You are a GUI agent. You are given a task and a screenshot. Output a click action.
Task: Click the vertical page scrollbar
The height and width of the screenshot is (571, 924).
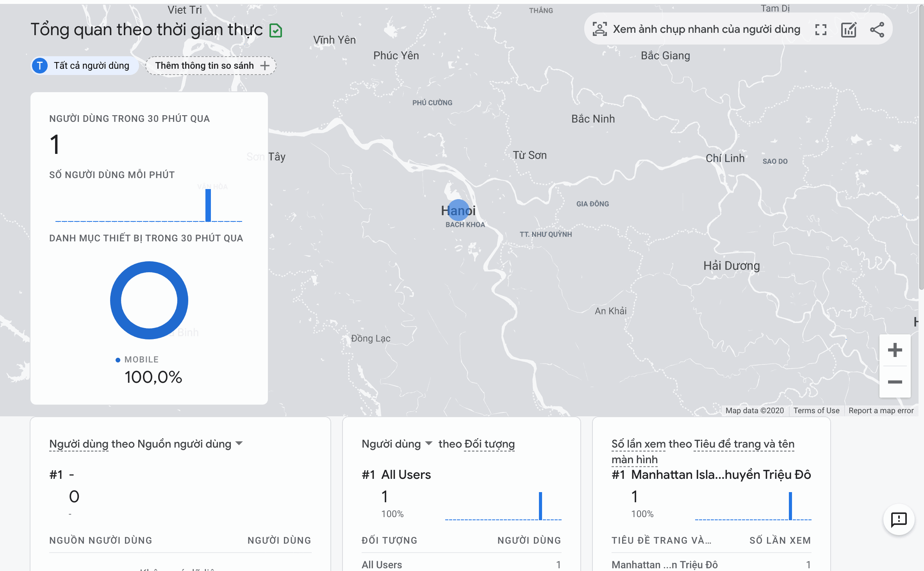point(921,146)
